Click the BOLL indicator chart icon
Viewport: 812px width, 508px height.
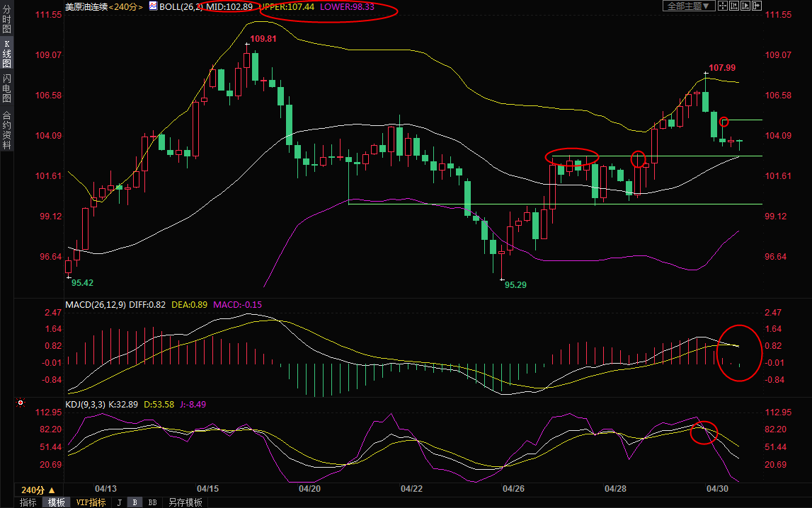pyautogui.click(x=152, y=6)
